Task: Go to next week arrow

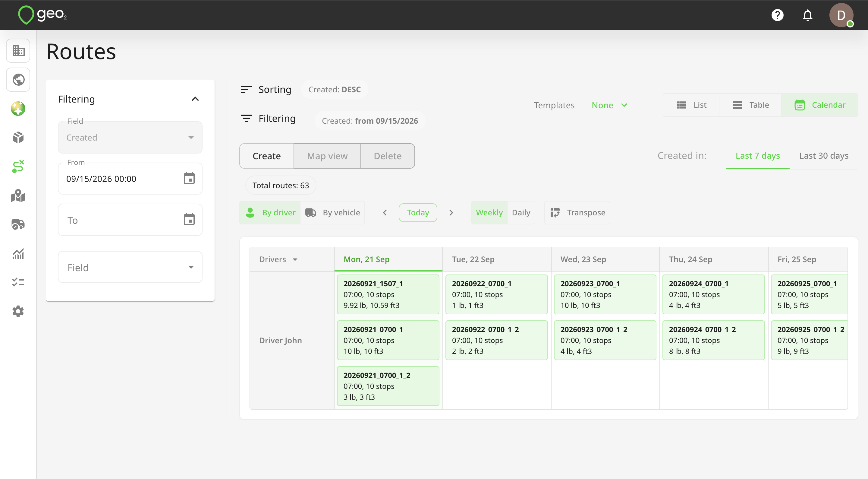Action: (x=451, y=213)
